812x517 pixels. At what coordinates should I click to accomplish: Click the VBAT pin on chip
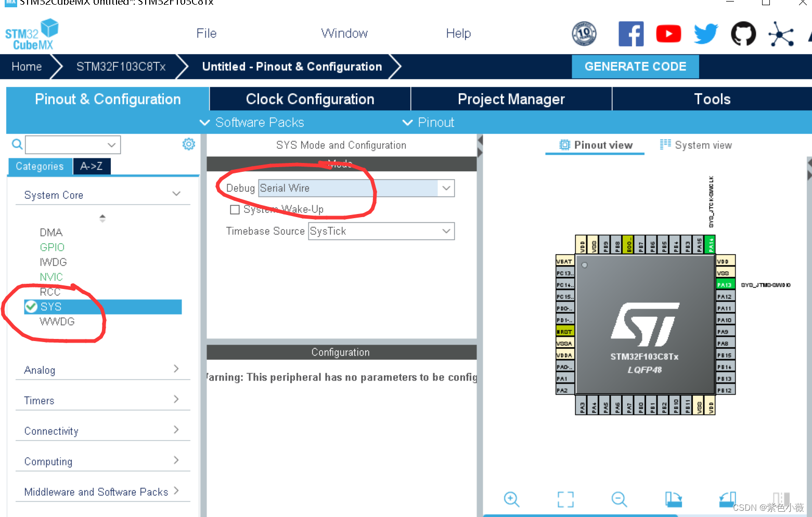click(565, 261)
